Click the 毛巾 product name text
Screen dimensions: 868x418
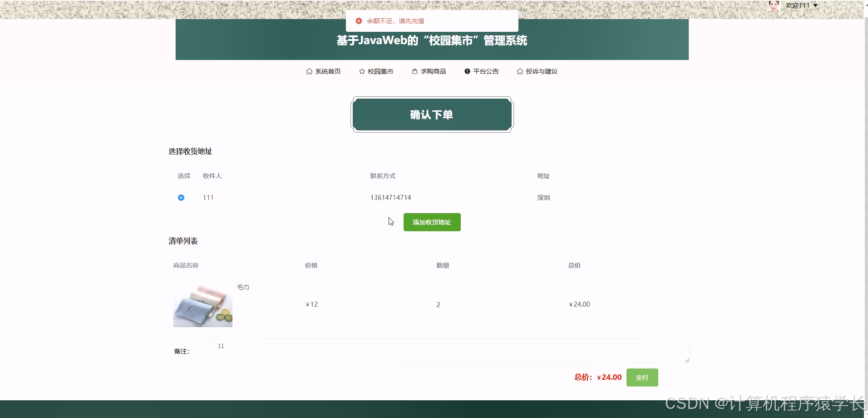[243, 287]
